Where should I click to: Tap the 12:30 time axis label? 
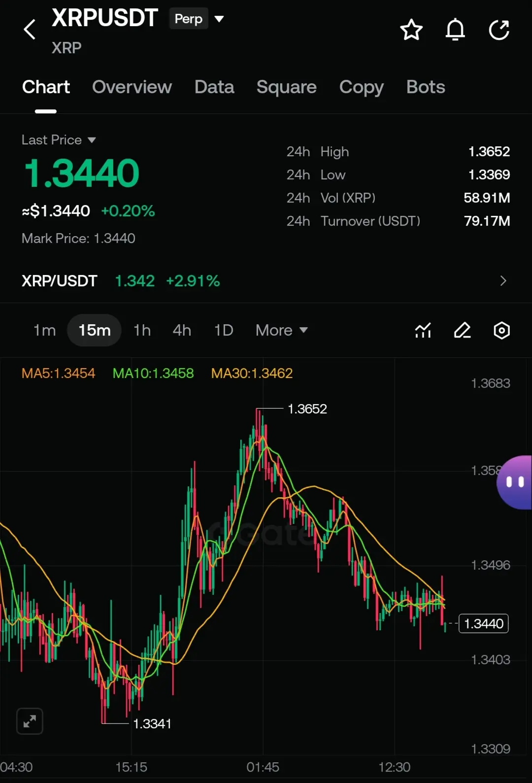[394, 767]
